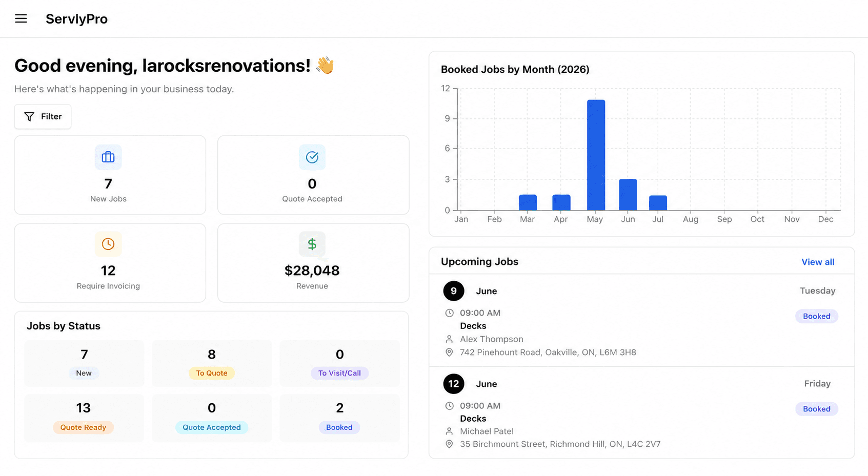Click the 2 count above Booked tag

coord(339,408)
